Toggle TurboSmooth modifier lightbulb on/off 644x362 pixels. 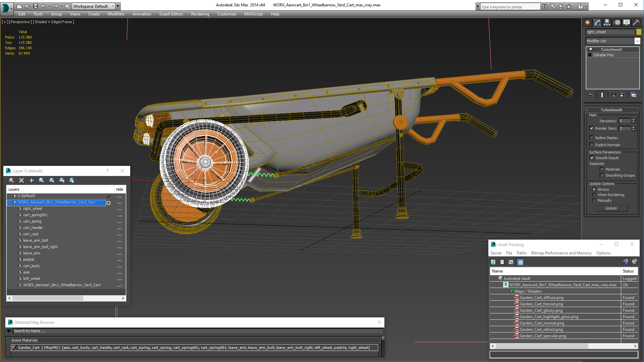click(591, 49)
